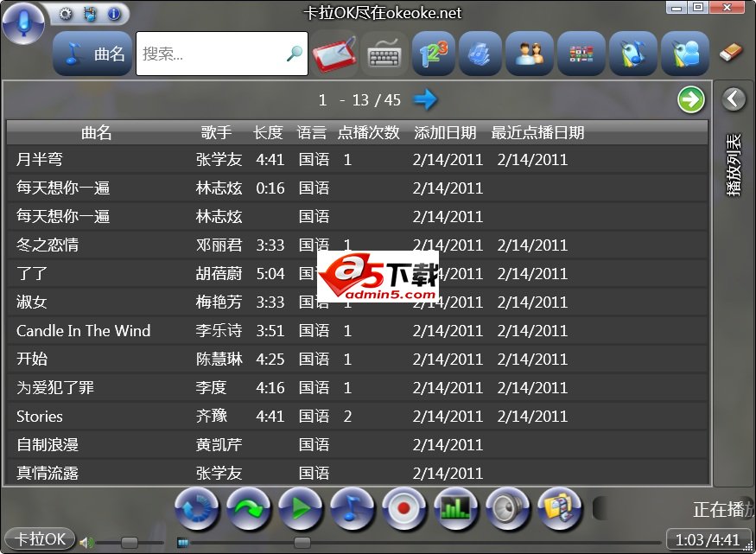Browse by language flags icon
The width and height of the screenshot is (756, 554).
pyautogui.click(x=581, y=54)
